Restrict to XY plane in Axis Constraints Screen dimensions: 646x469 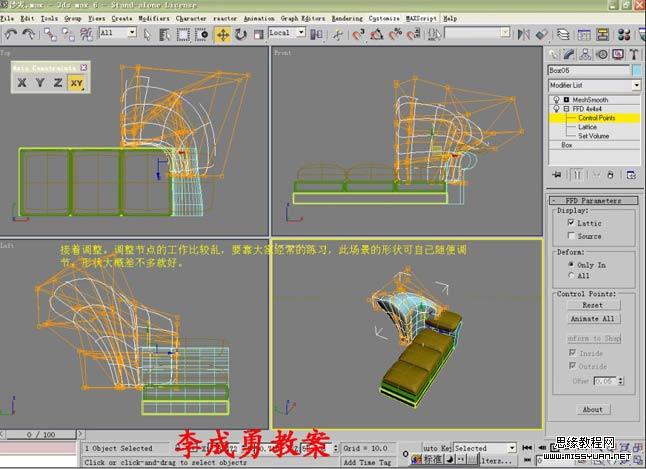[77, 83]
